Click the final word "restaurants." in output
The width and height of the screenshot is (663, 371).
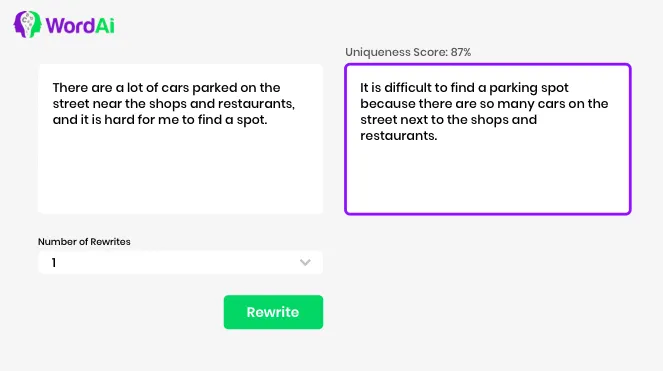399,136
